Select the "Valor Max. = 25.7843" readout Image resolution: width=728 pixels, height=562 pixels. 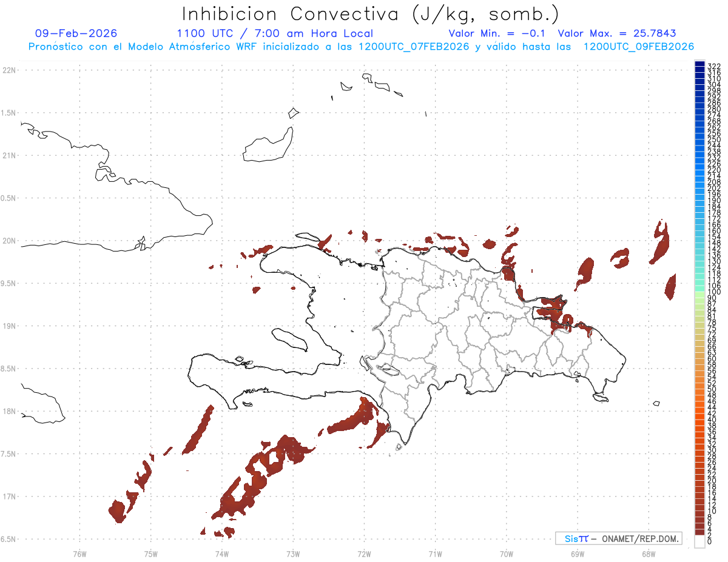617,33
